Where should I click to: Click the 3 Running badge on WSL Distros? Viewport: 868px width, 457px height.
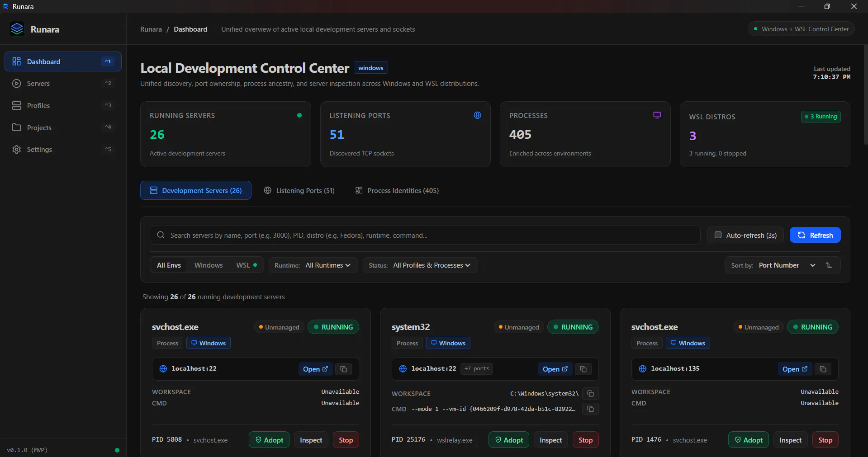821,117
